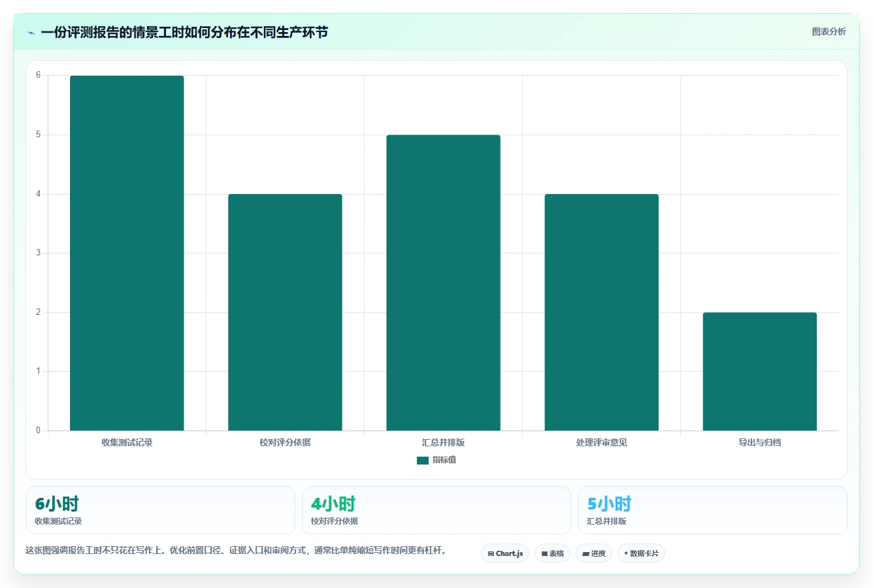Click the chart title text 一份评测报告
This screenshot has width=873, height=588.
pyautogui.click(x=184, y=32)
